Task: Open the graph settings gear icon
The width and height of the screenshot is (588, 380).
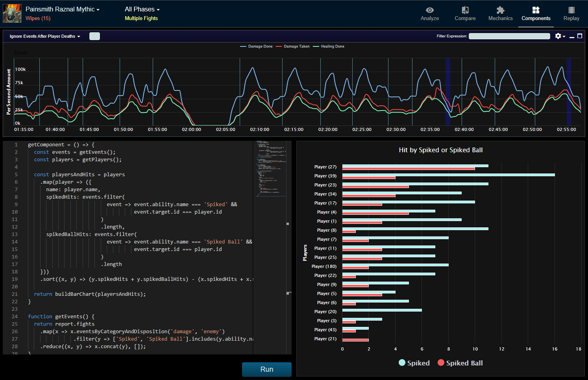Action: pos(558,36)
